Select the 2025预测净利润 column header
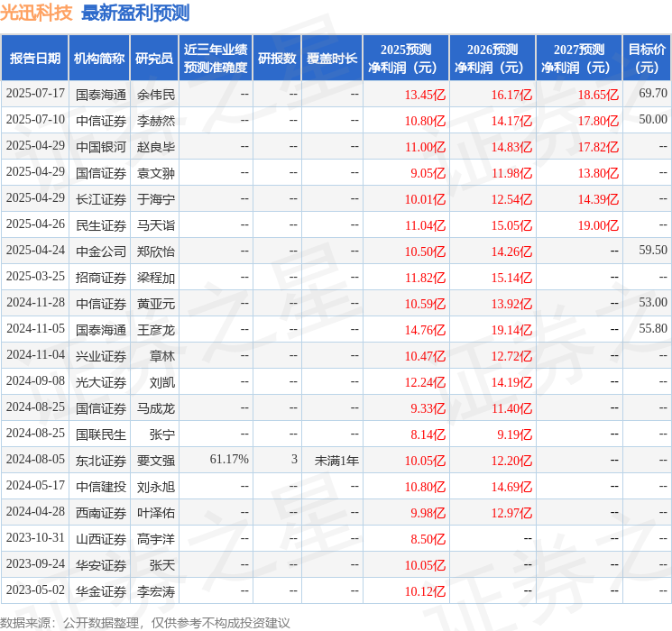This screenshot has height=631, width=672. click(x=405, y=59)
